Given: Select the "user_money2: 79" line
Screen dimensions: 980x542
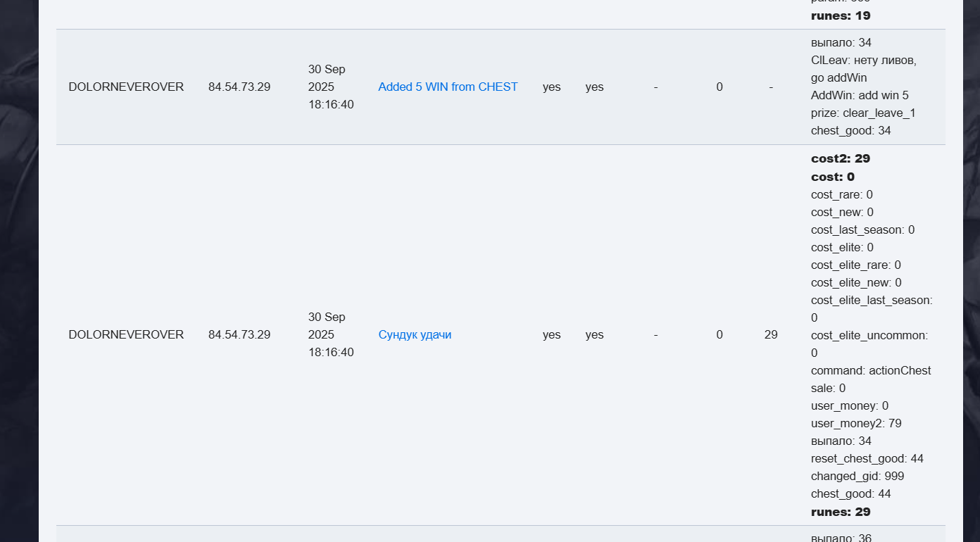Looking at the screenshot, I should (x=856, y=424).
